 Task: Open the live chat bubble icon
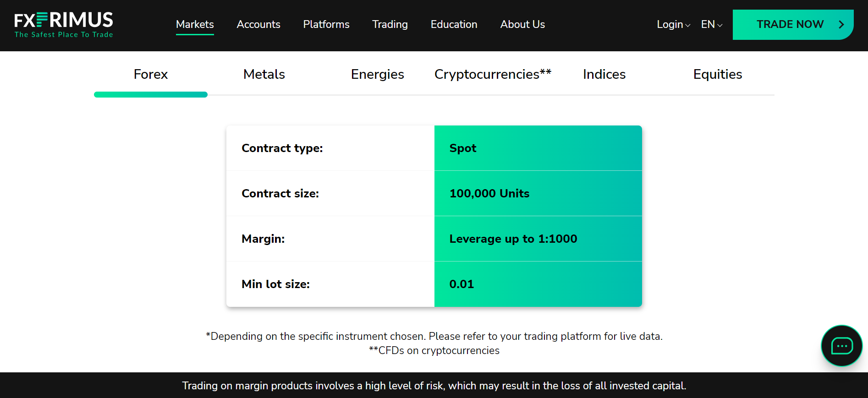(x=841, y=346)
